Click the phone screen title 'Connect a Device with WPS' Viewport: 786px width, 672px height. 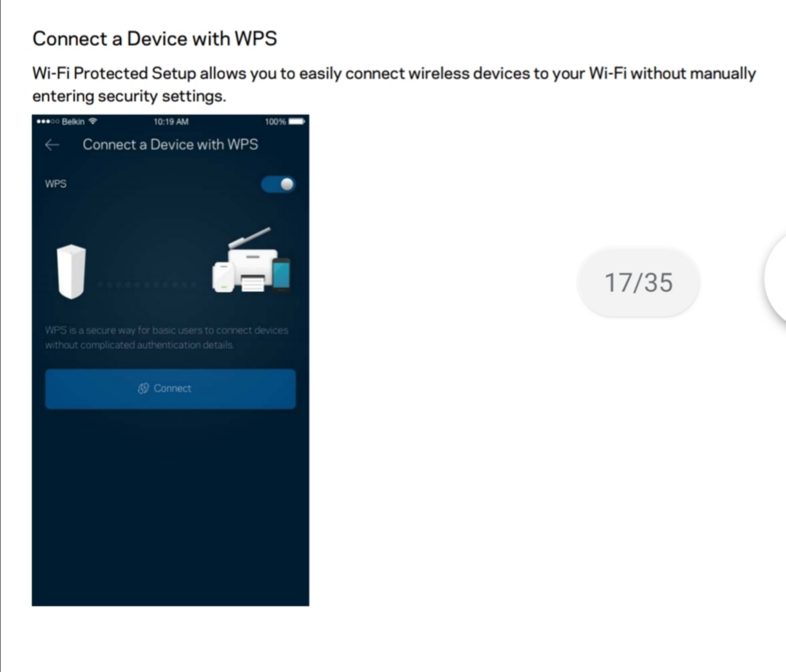point(170,144)
